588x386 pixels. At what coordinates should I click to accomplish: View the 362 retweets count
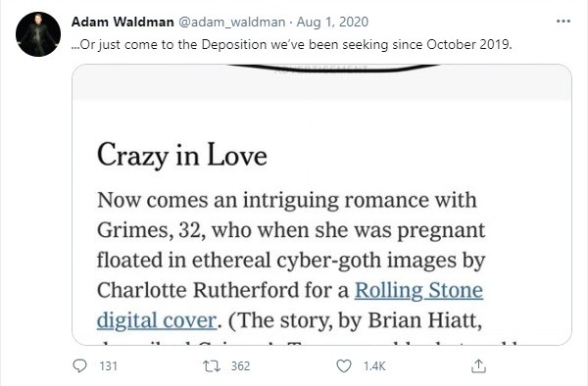pyautogui.click(x=240, y=366)
